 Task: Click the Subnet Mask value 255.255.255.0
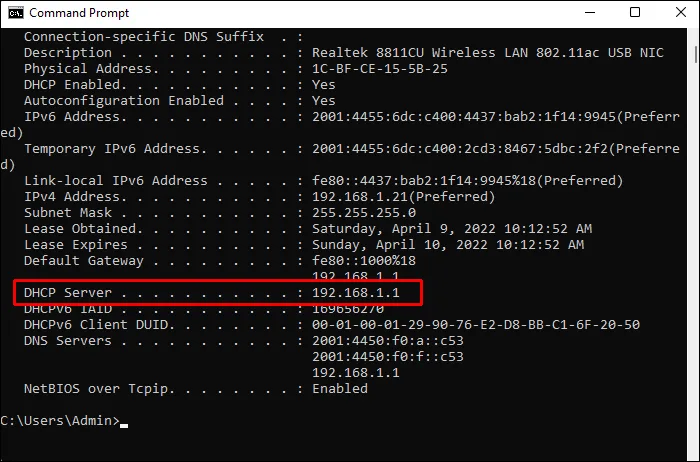click(364, 212)
